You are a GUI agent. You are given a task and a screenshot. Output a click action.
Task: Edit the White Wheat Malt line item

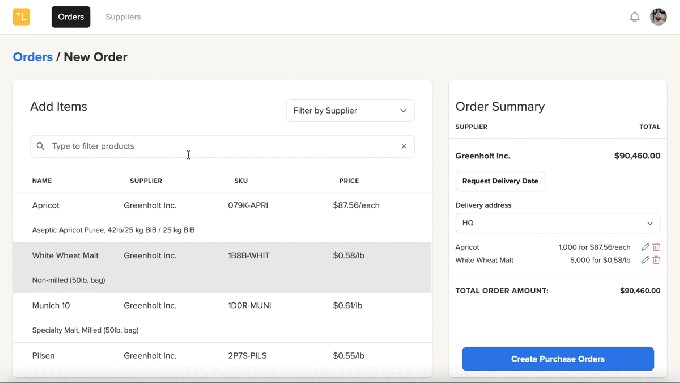pos(645,260)
